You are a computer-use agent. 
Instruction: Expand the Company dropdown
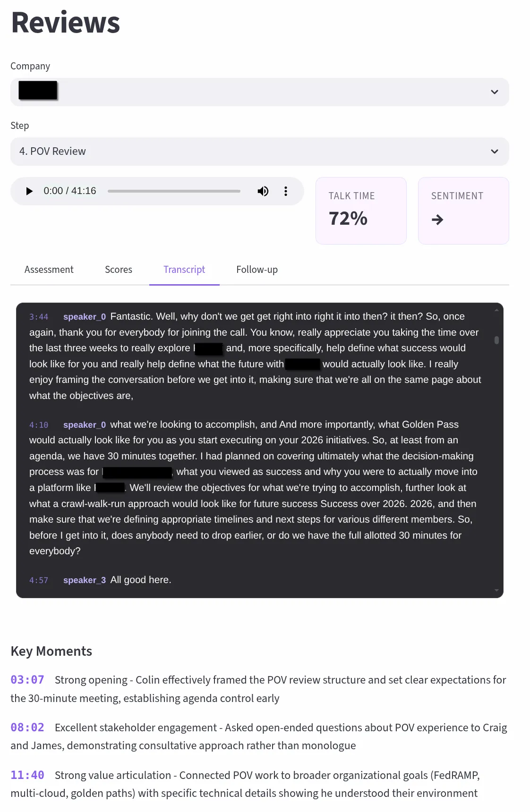pos(494,92)
